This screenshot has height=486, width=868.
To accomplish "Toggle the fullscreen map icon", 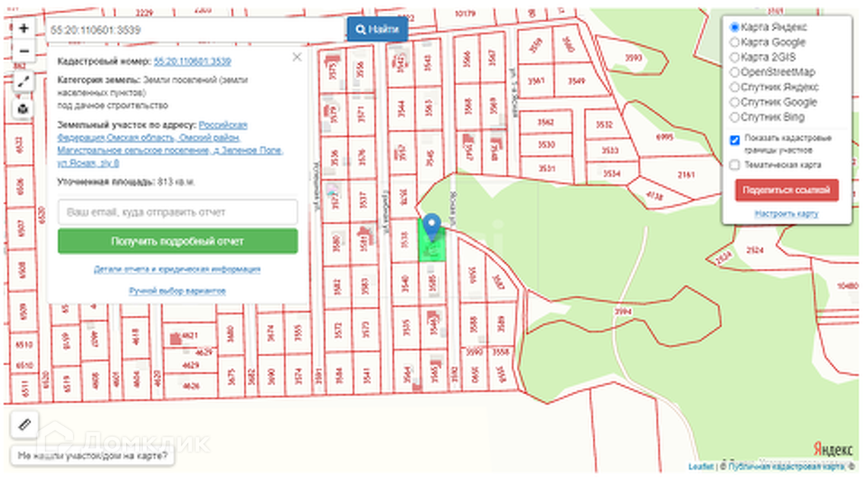I will pos(24,82).
